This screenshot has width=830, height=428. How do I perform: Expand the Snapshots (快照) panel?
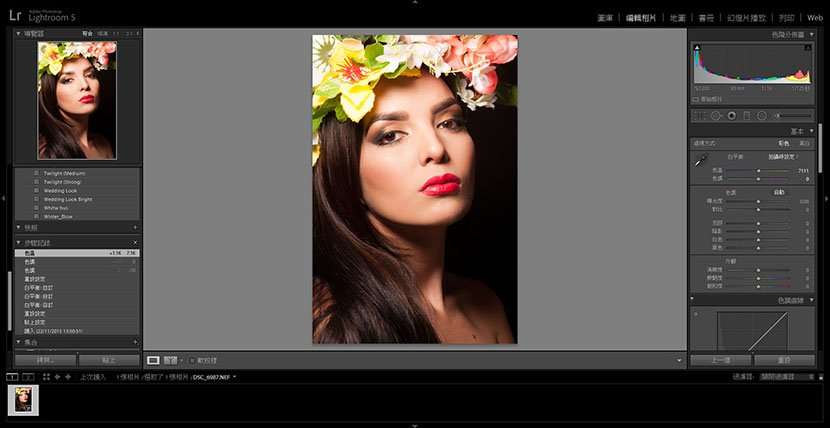click(x=19, y=227)
